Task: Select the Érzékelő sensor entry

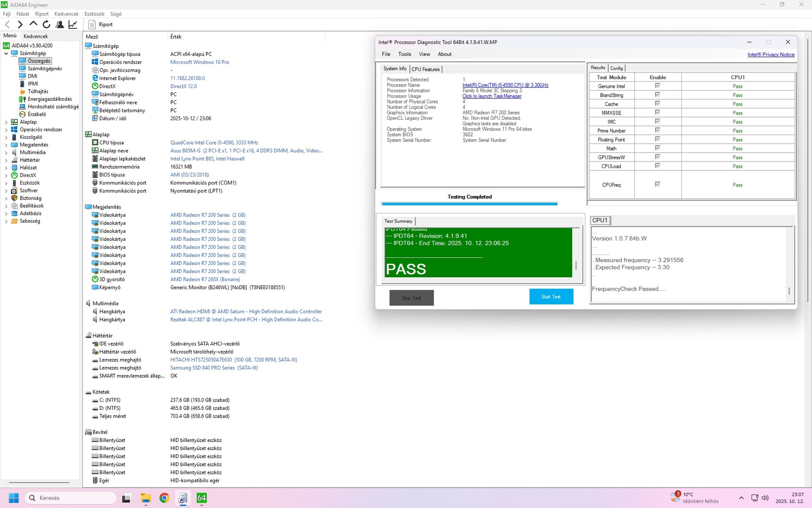Action: [x=37, y=114]
